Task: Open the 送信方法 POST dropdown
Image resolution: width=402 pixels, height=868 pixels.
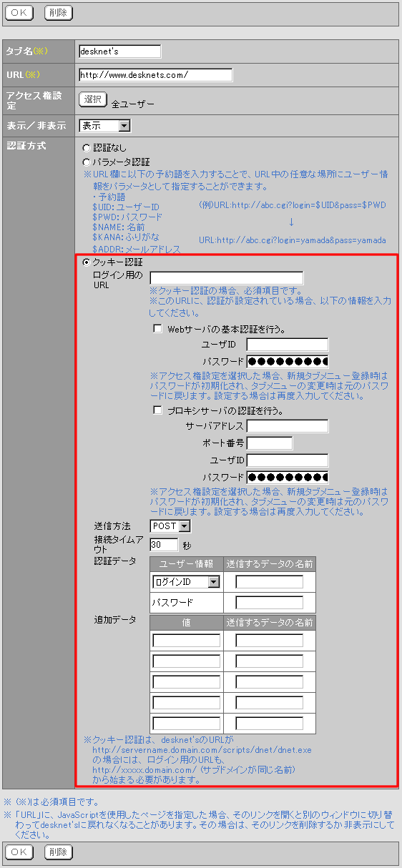Action: click(x=170, y=526)
